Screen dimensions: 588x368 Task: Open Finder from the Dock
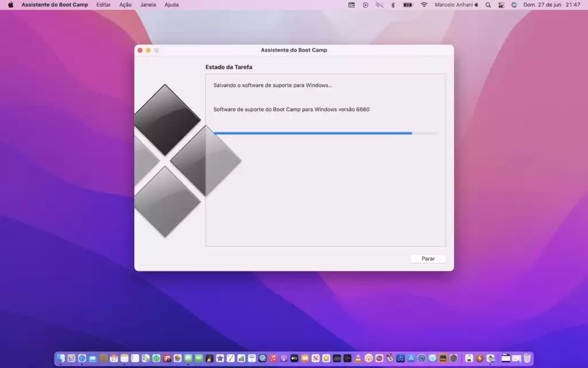(x=61, y=358)
